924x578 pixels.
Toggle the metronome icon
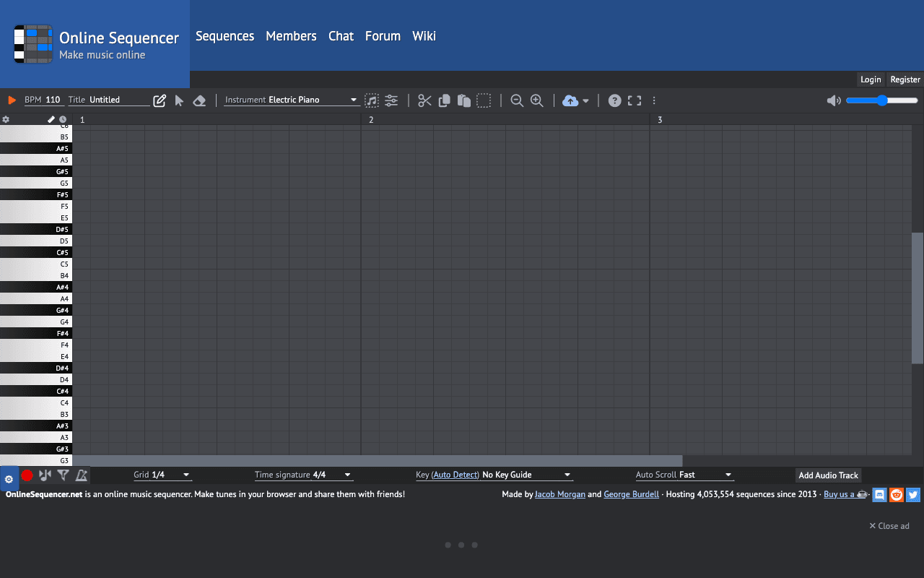pos(82,475)
